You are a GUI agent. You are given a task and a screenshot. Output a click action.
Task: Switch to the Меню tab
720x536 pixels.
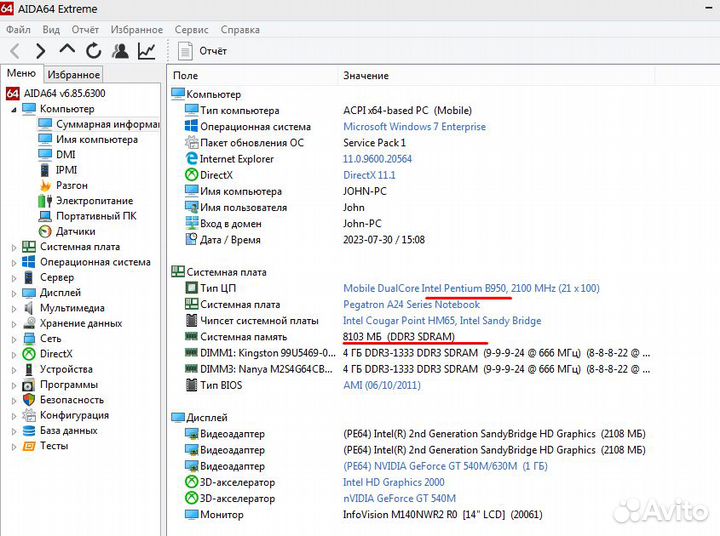pyautogui.click(x=21, y=73)
